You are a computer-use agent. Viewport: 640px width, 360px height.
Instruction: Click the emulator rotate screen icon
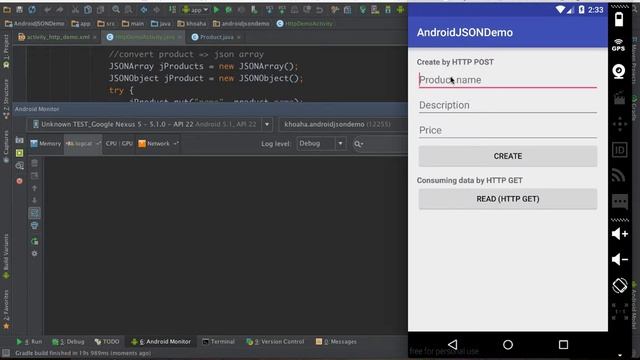(x=620, y=285)
